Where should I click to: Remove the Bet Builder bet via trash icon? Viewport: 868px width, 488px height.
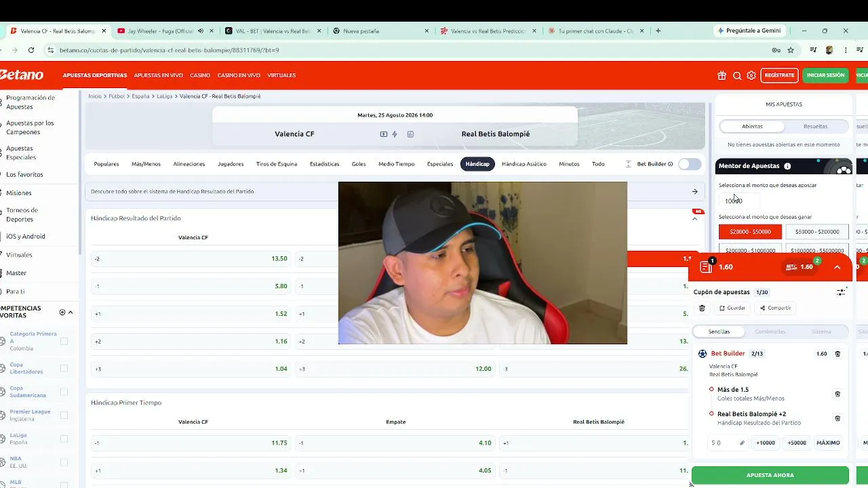click(837, 354)
